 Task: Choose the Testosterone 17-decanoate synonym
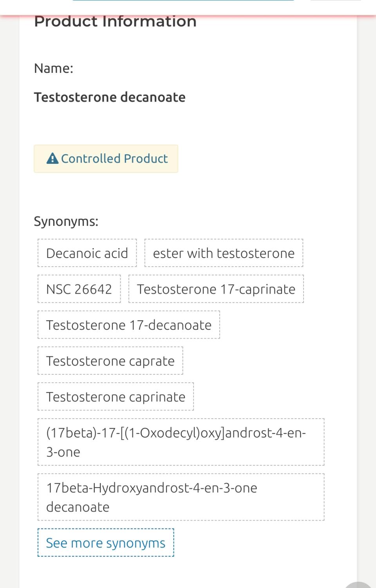[129, 325]
